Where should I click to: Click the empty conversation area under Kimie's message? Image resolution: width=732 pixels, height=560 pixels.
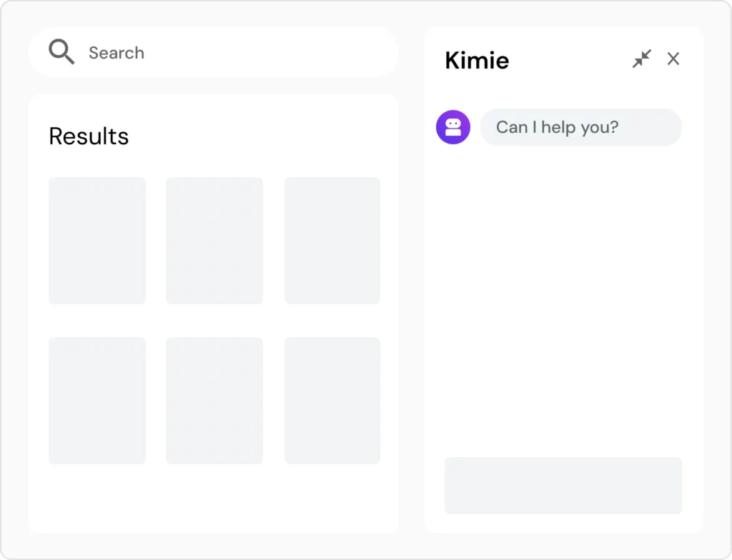[x=563, y=300]
